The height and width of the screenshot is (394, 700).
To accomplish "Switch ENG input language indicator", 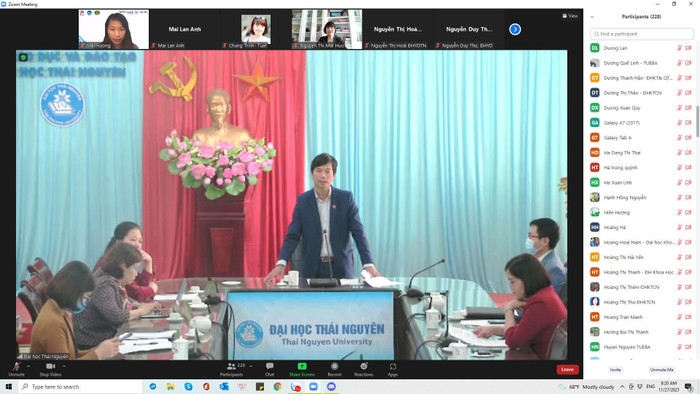I will [650, 386].
